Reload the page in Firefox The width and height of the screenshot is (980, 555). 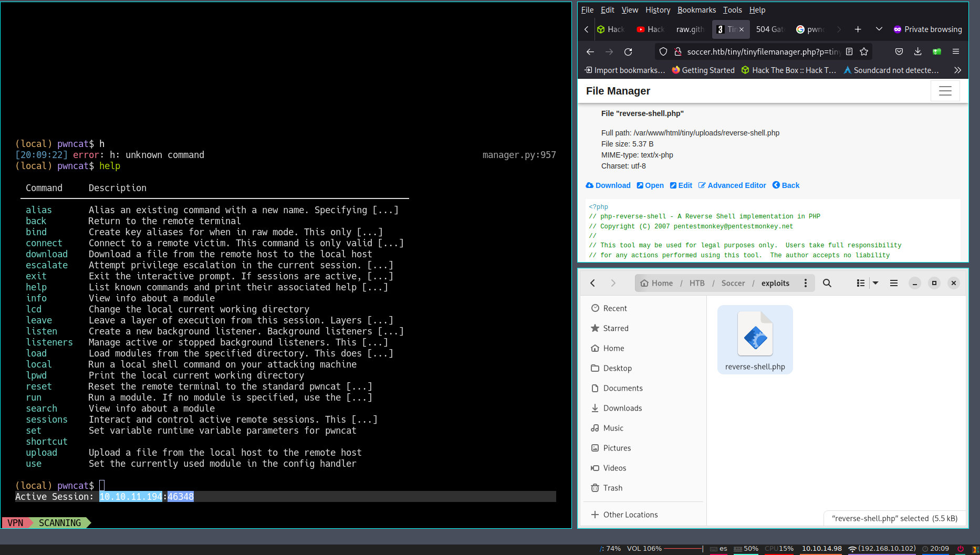click(628, 51)
